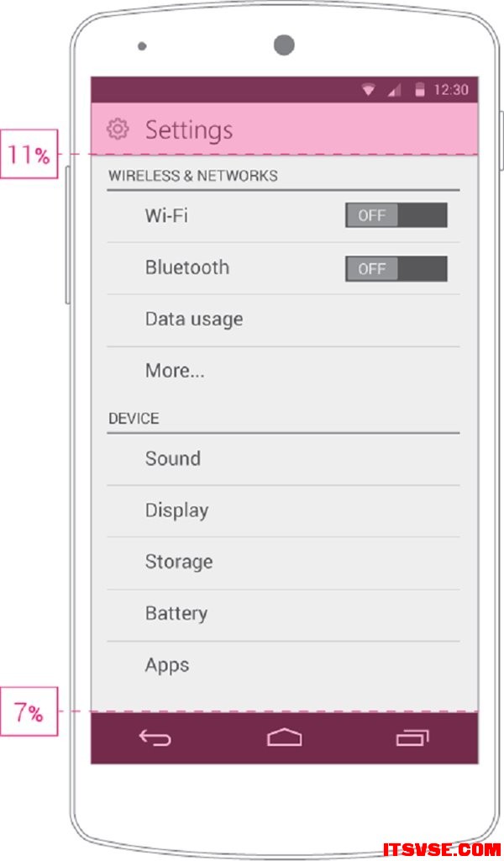Open the Recent apps icon

(412, 738)
